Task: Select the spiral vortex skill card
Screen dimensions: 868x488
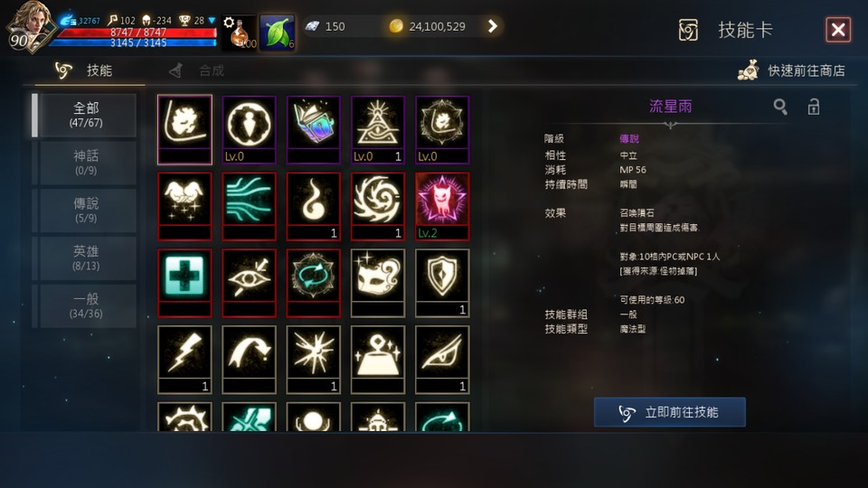Action: click(378, 206)
